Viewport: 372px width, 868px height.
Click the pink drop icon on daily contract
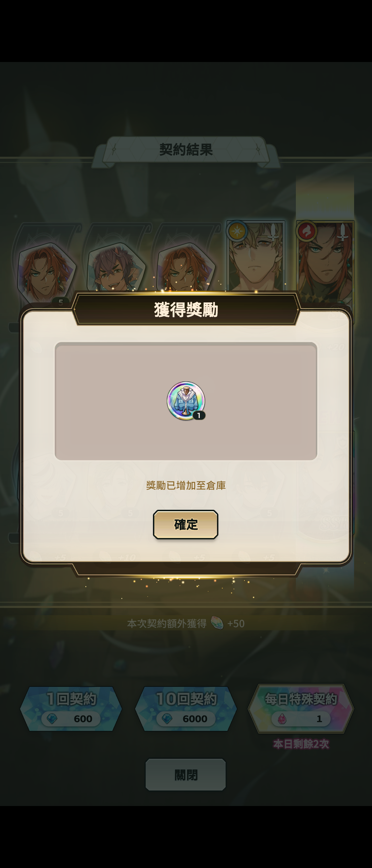282,719
